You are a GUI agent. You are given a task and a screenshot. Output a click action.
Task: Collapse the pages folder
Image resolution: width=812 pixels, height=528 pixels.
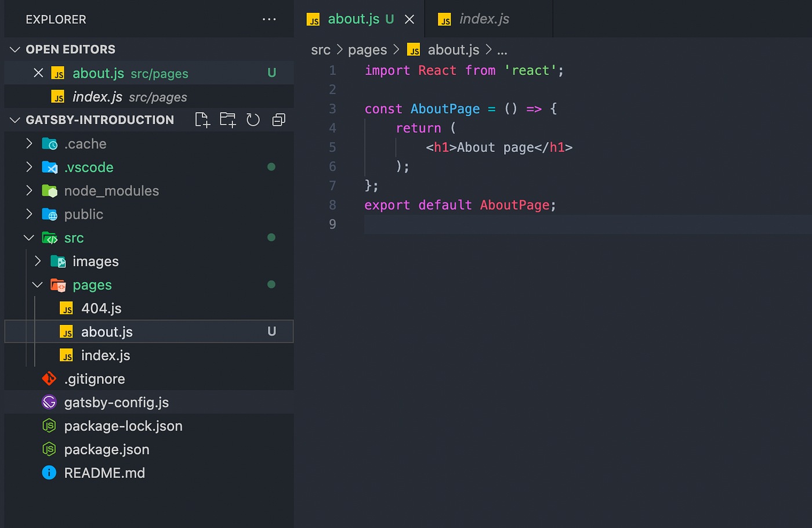[38, 285]
